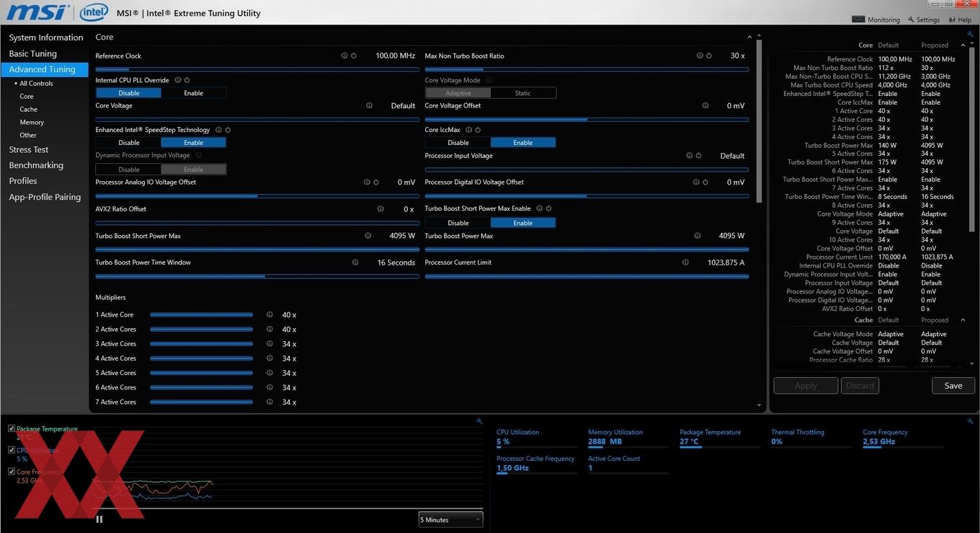Show info for 5 Active Cores multiplier
This screenshot has height=533, width=980.
click(269, 373)
